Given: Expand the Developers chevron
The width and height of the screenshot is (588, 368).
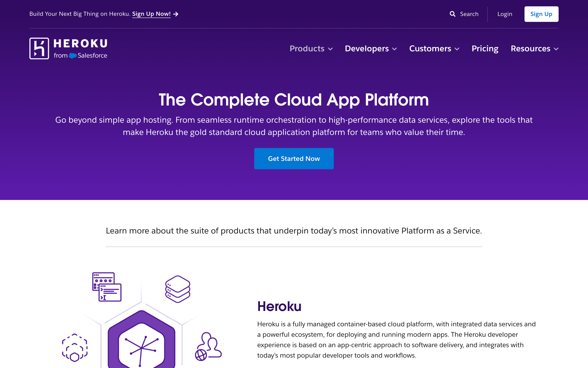Looking at the screenshot, I should click(x=395, y=49).
